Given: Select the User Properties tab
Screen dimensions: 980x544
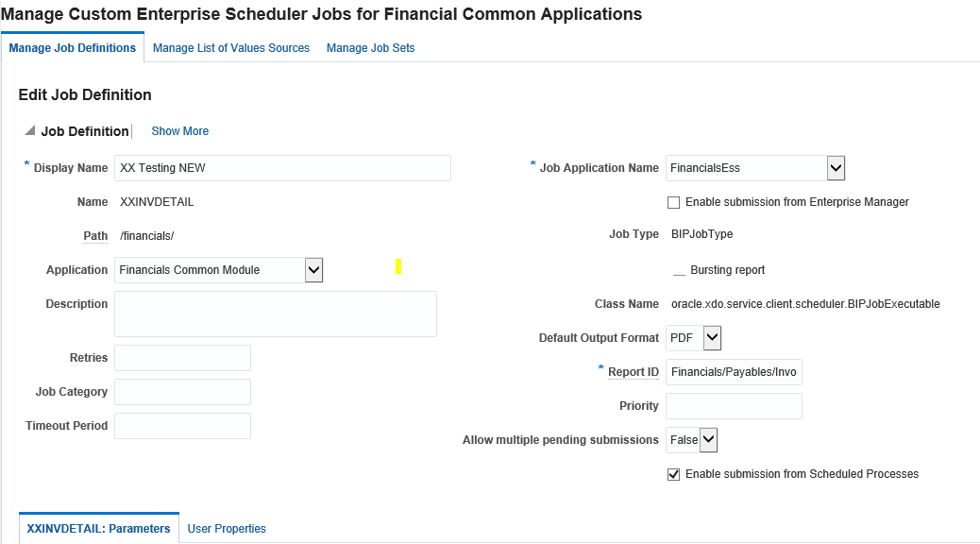Looking at the screenshot, I should click(226, 528).
